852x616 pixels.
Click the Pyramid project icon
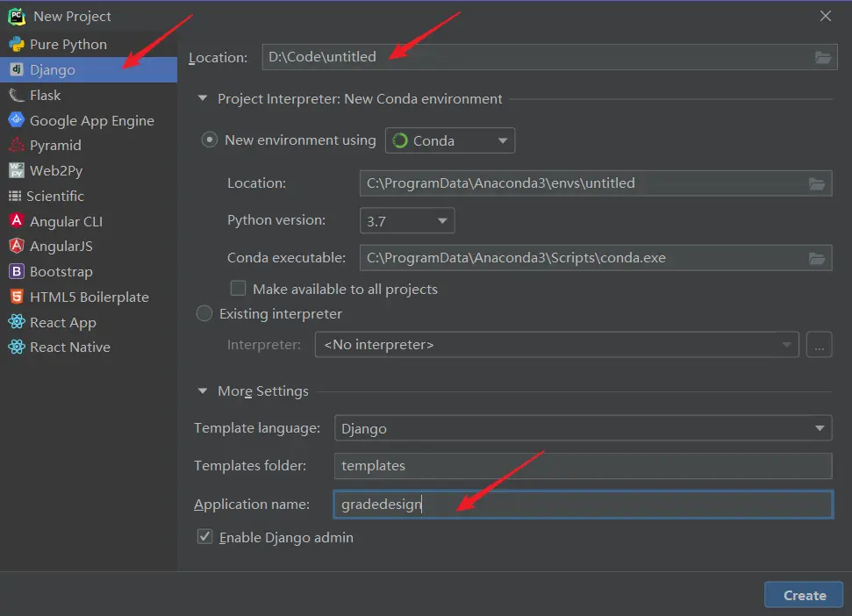[x=17, y=145]
